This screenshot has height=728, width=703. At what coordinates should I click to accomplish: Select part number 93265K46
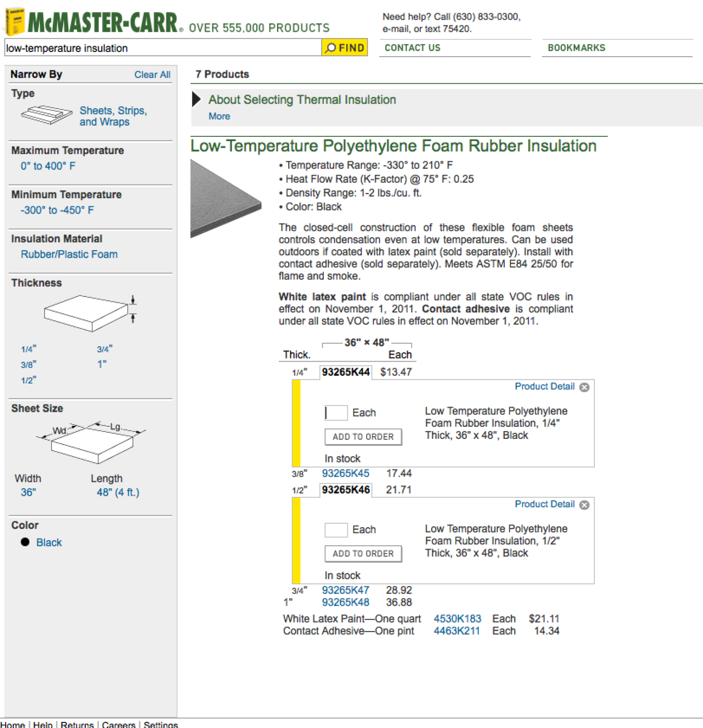click(x=346, y=490)
